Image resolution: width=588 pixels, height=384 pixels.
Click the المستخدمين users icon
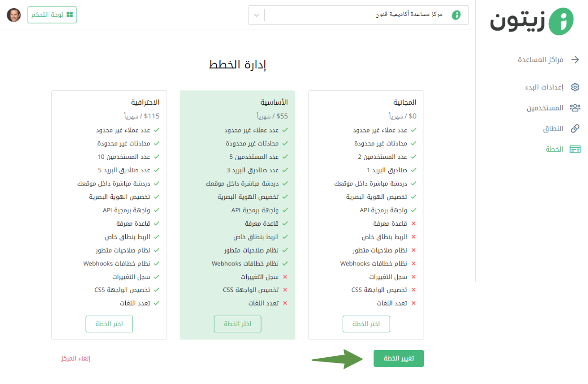pos(575,108)
